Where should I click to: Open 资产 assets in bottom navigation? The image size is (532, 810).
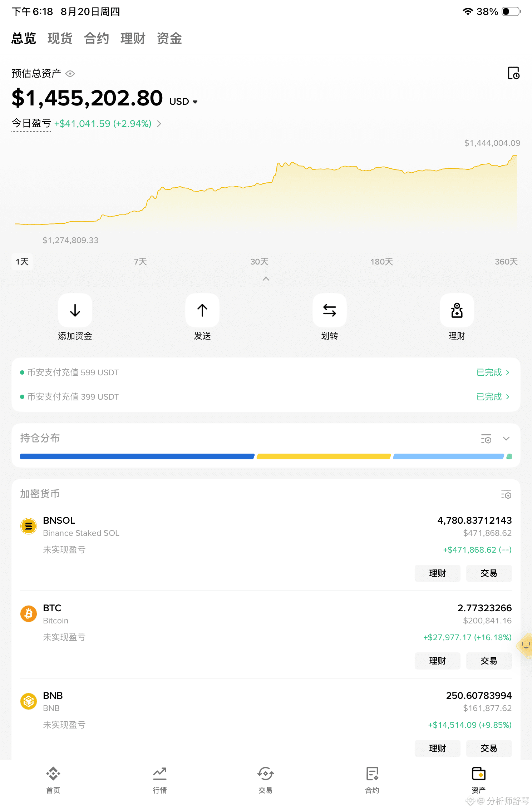coord(479,780)
